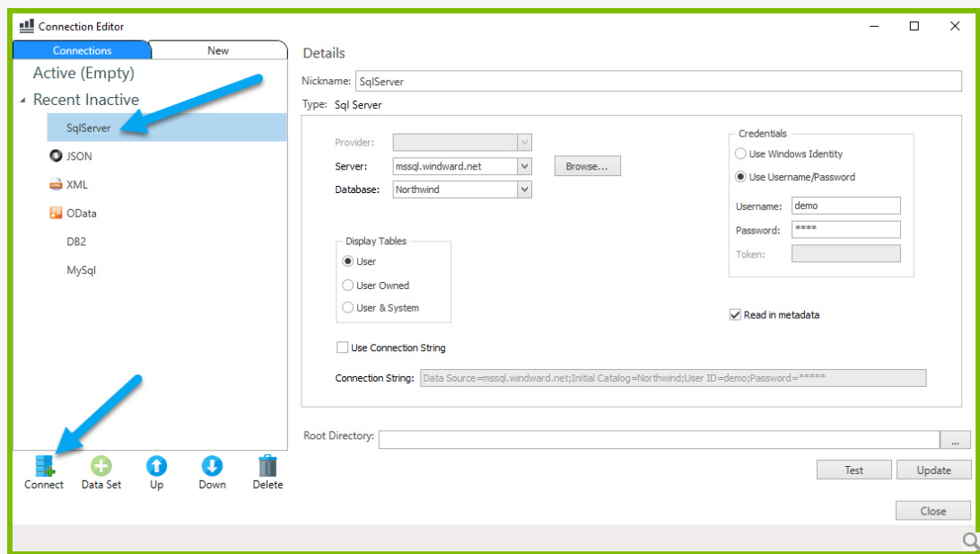Open the Database dropdown
Image resolution: width=980 pixels, height=554 pixels.
(523, 189)
